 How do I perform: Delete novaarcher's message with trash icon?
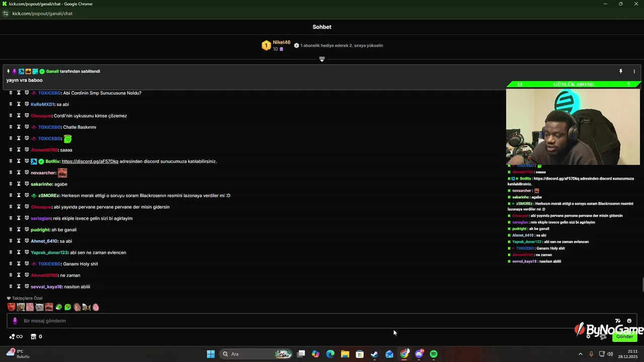click(11, 172)
